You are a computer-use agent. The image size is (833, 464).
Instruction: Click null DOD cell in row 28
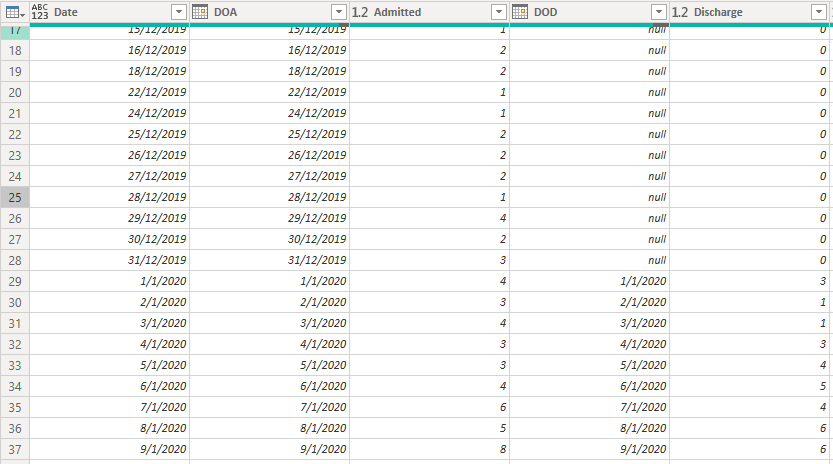click(x=589, y=260)
